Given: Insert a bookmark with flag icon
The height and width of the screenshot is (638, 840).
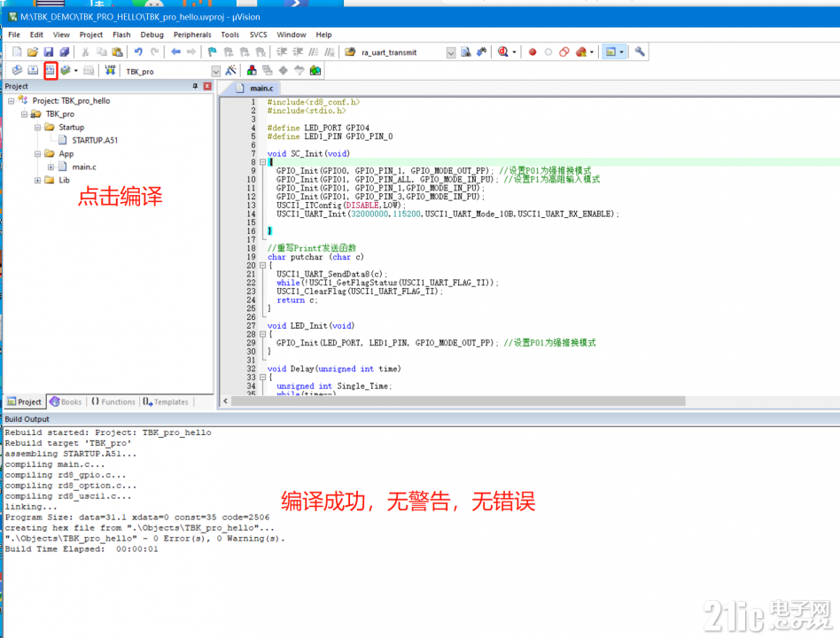Looking at the screenshot, I should click(x=213, y=52).
